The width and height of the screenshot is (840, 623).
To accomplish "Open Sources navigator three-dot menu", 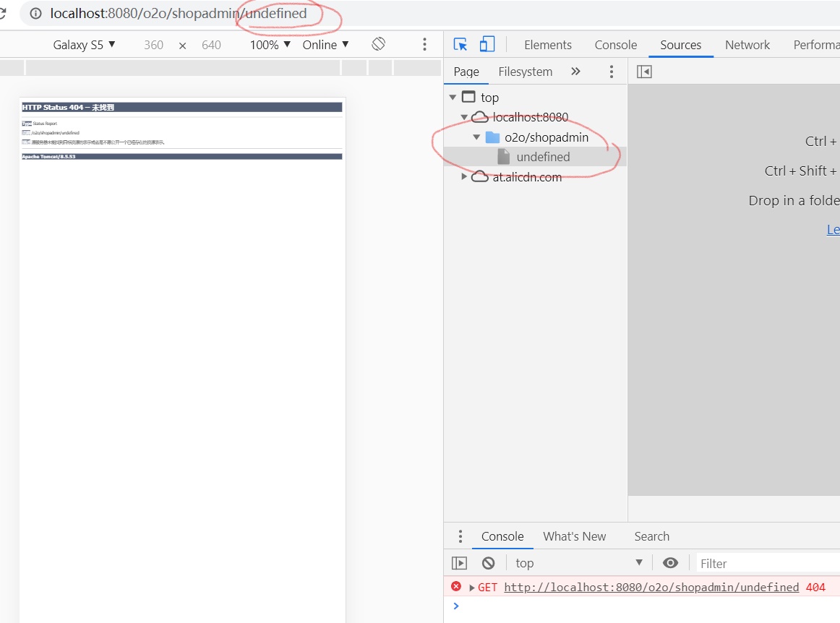I will click(612, 72).
